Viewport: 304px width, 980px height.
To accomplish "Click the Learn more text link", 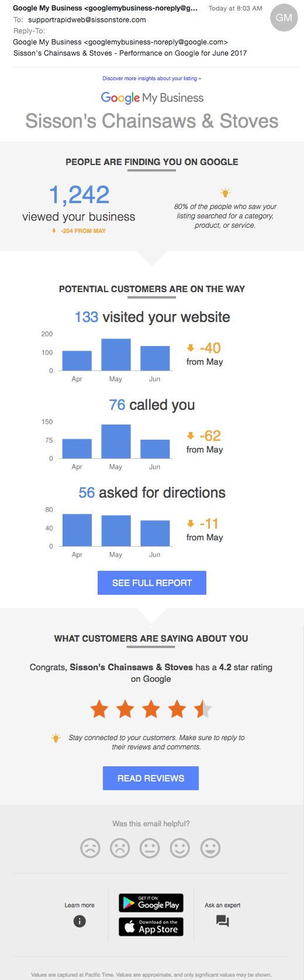I will point(80,905).
